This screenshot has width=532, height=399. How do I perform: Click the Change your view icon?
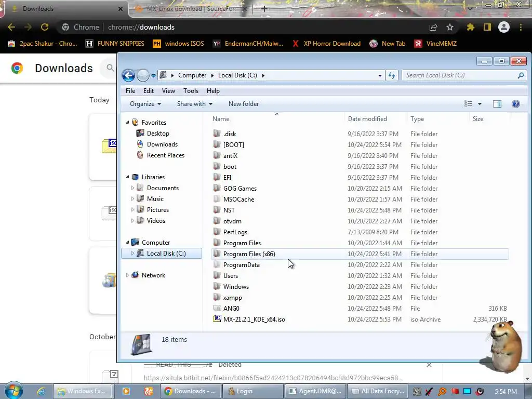(468, 104)
